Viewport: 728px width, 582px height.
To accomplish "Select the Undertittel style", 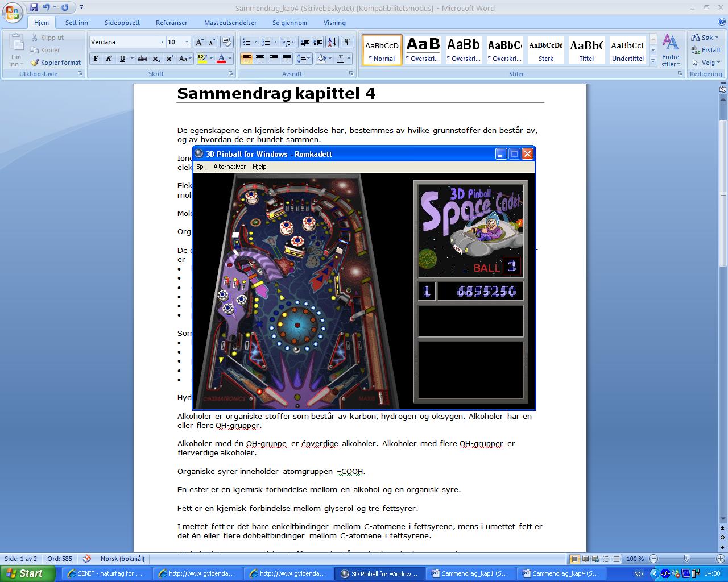I will pyautogui.click(x=627, y=50).
